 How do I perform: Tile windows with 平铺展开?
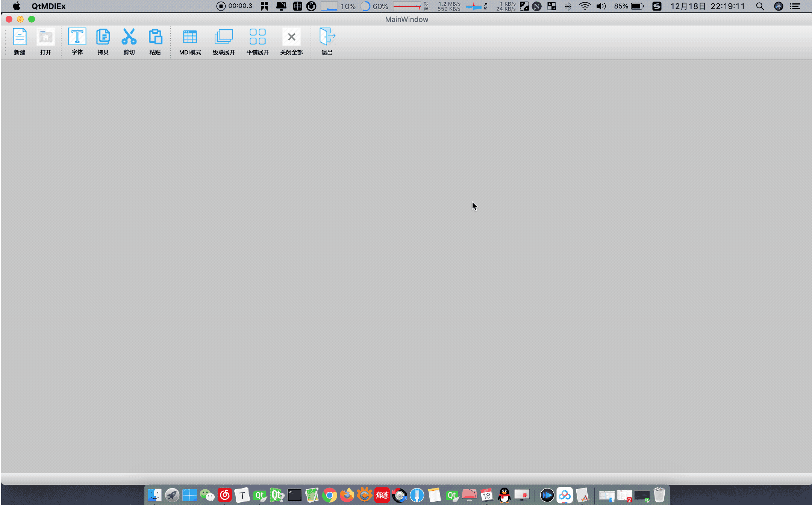coord(258,37)
